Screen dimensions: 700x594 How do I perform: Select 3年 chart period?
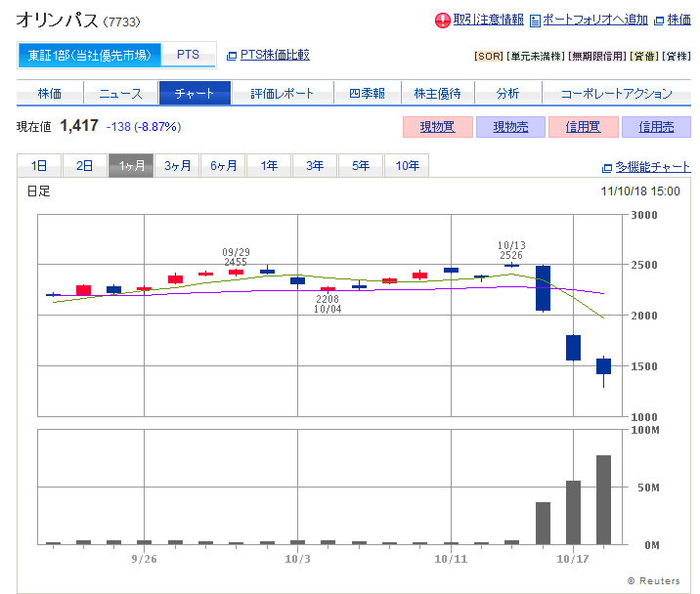[x=315, y=165]
